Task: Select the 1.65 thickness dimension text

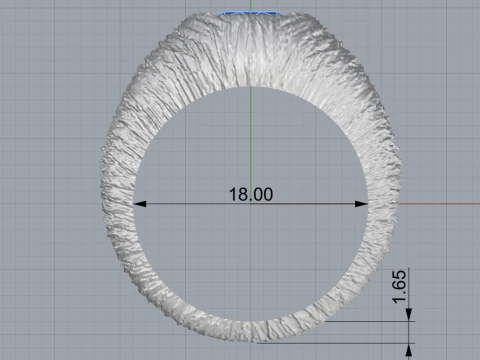Action: click(x=399, y=287)
